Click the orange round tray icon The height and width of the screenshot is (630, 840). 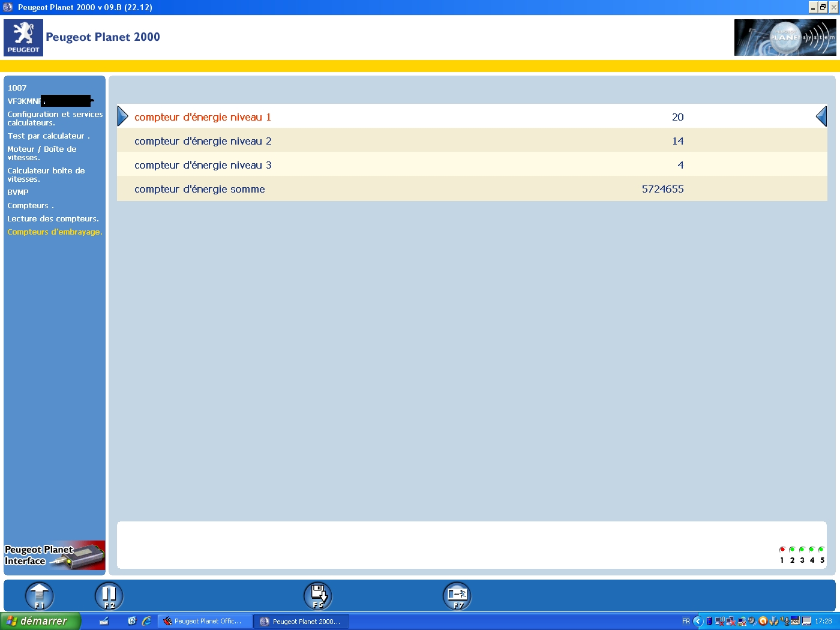[x=763, y=621]
